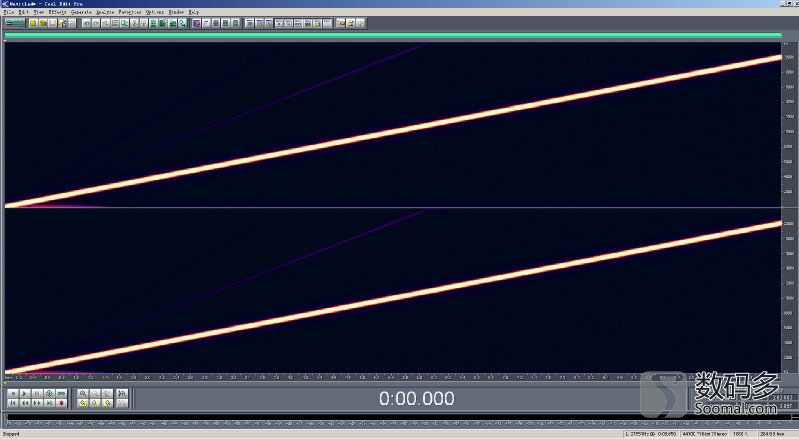The height and width of the screenshot is (439, 799).
Task: Click the Pause transport button
Action: pos(37,393)
